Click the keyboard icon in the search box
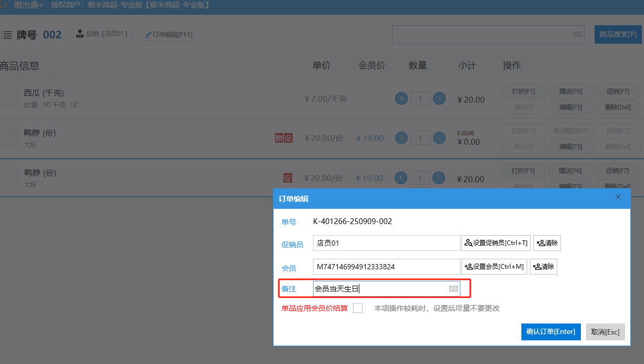The image size is (644, 364). pos(578,35)
